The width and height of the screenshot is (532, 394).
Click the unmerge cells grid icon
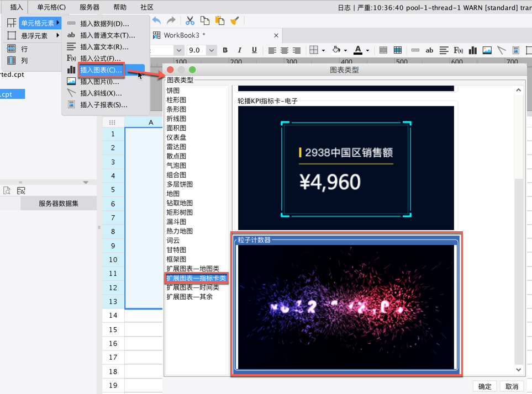[398, 50]
